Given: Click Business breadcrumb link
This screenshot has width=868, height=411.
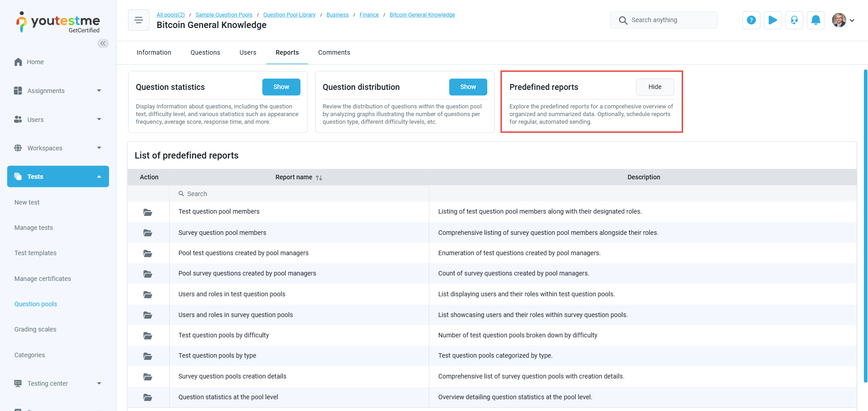Looking at the screenshot, I should [x=337, y=15].
